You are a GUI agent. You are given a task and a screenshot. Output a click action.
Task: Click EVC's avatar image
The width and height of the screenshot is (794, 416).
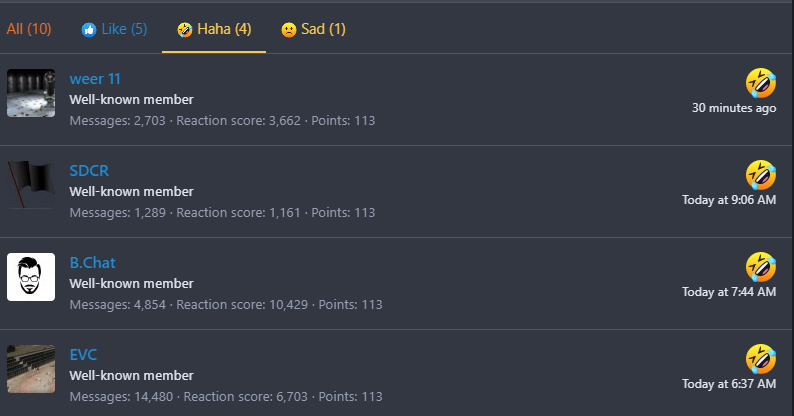tap(31, 369)
